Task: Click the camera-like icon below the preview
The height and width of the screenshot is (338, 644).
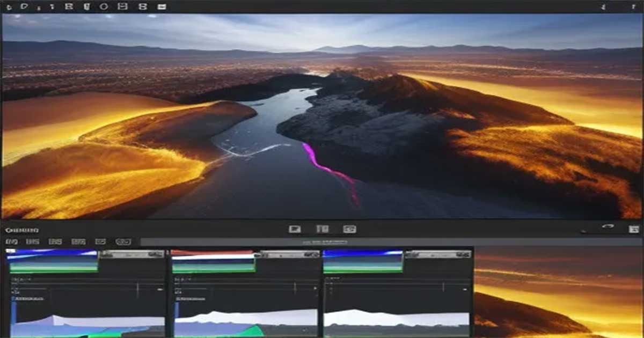Action: [x=350, y=229]
